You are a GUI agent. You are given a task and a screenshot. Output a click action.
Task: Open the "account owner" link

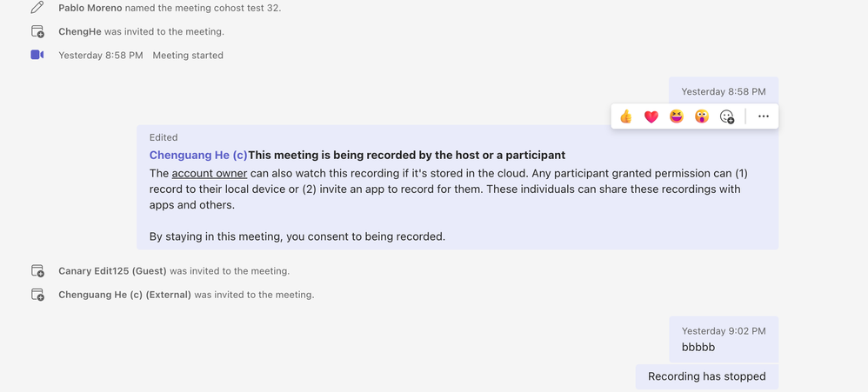pos(210,174)
